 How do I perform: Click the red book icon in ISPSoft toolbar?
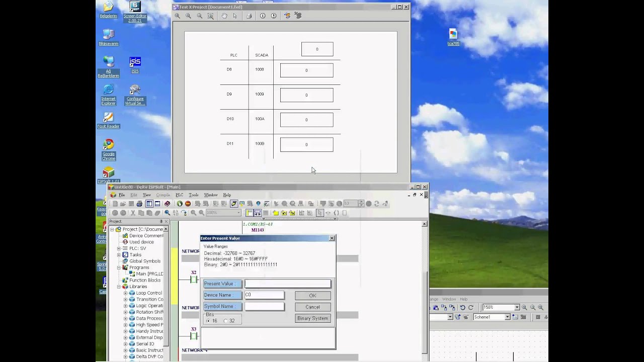click(167, 204)
